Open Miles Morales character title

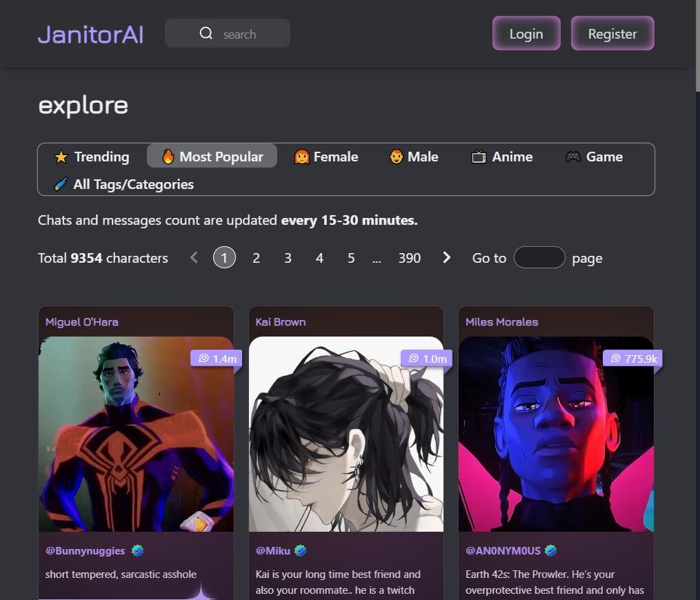[502, 322]
